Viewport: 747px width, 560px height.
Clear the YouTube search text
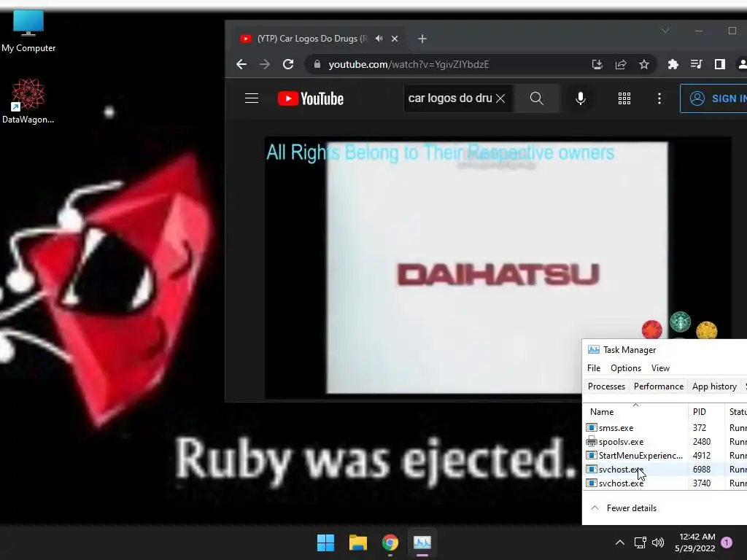tap(500, 98)
